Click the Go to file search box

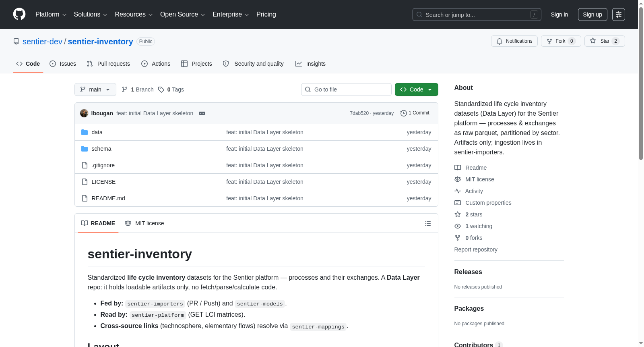346,89
